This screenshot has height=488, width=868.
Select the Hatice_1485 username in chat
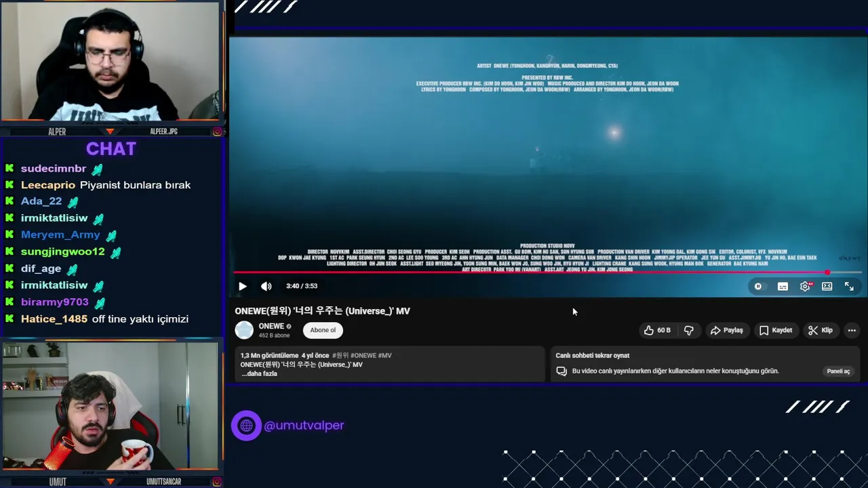(x=54, y=319)
